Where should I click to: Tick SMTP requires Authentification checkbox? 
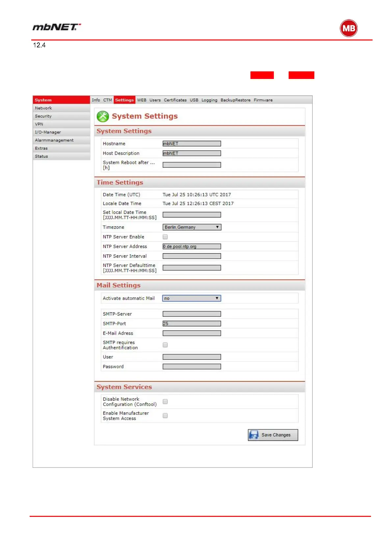click(165, 345)
